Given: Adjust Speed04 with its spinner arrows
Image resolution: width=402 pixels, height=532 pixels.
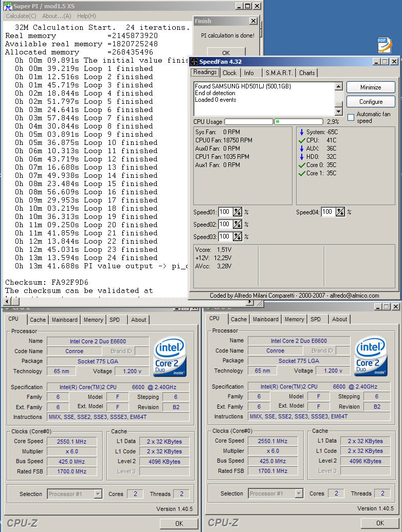Looking at the screenshot, I should [340, 212].
